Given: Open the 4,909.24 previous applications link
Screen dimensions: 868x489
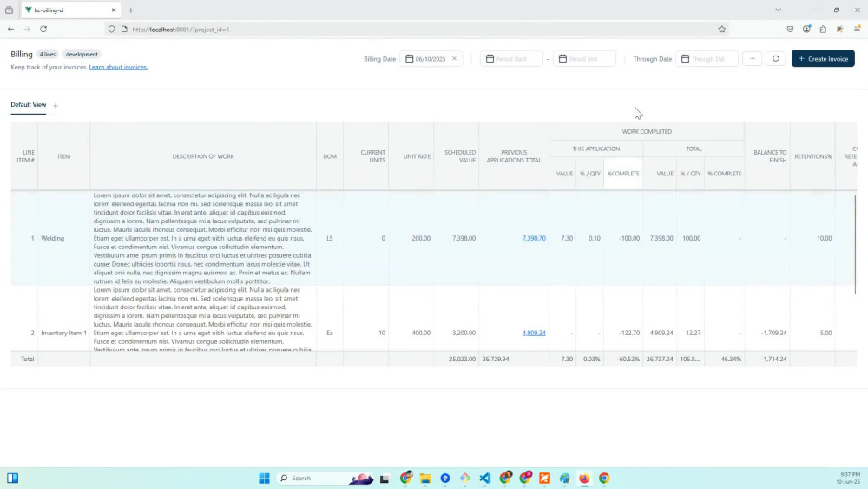Looking at the screenshot, I should (x=534, y=333).
